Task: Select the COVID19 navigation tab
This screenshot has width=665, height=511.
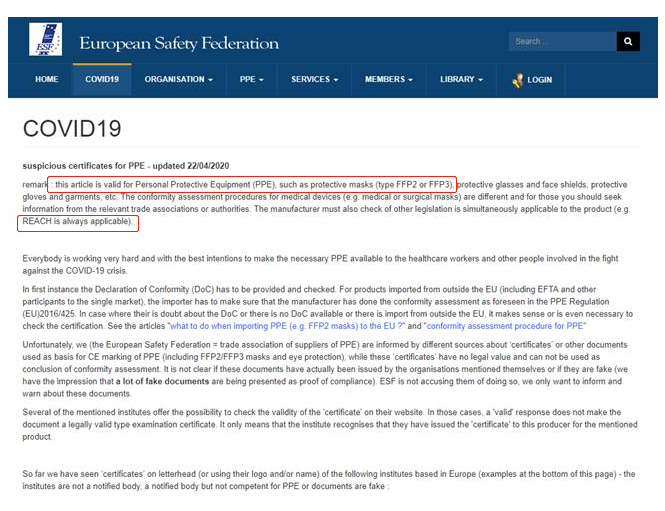Action: (x=103, y=80)
